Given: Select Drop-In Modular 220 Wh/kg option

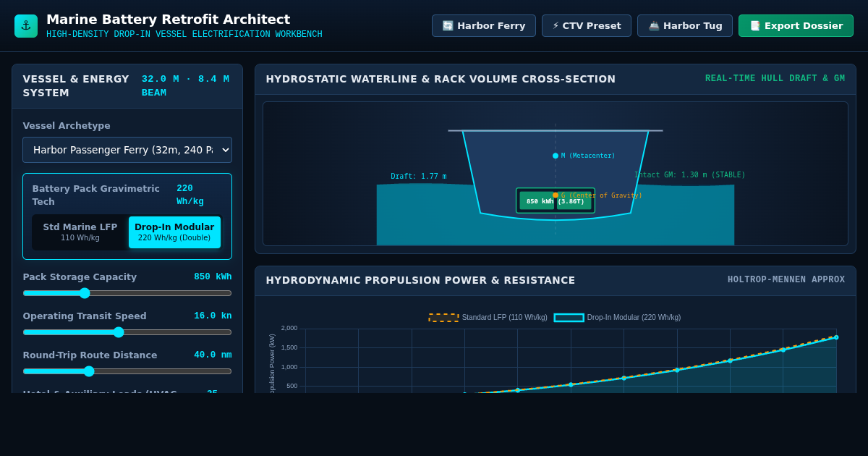Looking at the screenshot, I should [174, 232].
